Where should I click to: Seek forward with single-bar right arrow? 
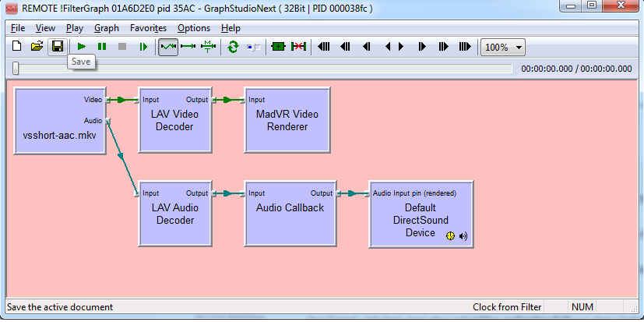(x=422, y=47)
